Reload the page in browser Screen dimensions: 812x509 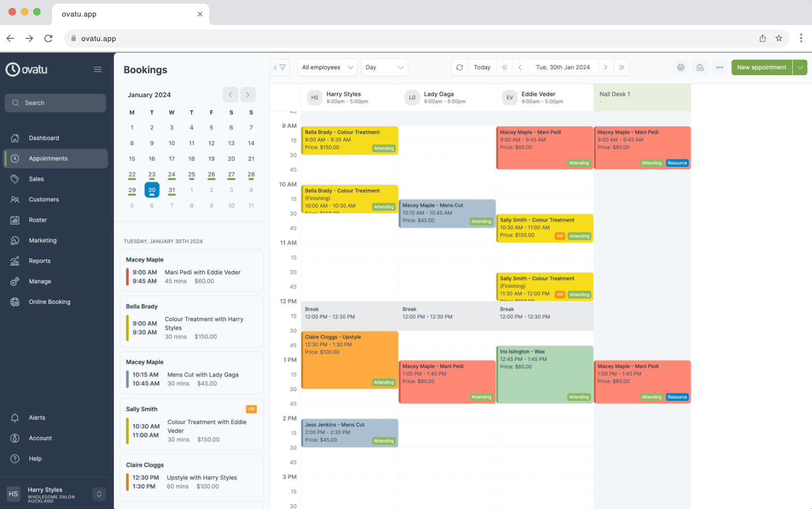point(48,38)
